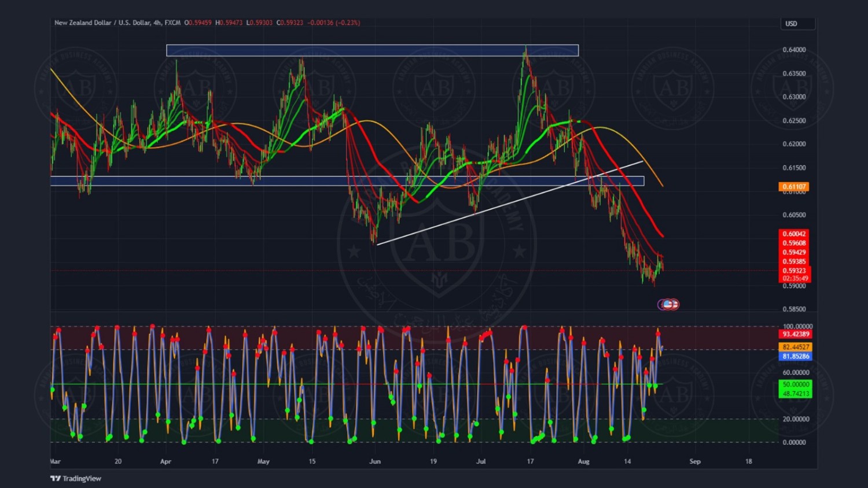
Task: Click the New Zealand Dollar / U.S. Dollar title
Action: click(x=102, y=23)
